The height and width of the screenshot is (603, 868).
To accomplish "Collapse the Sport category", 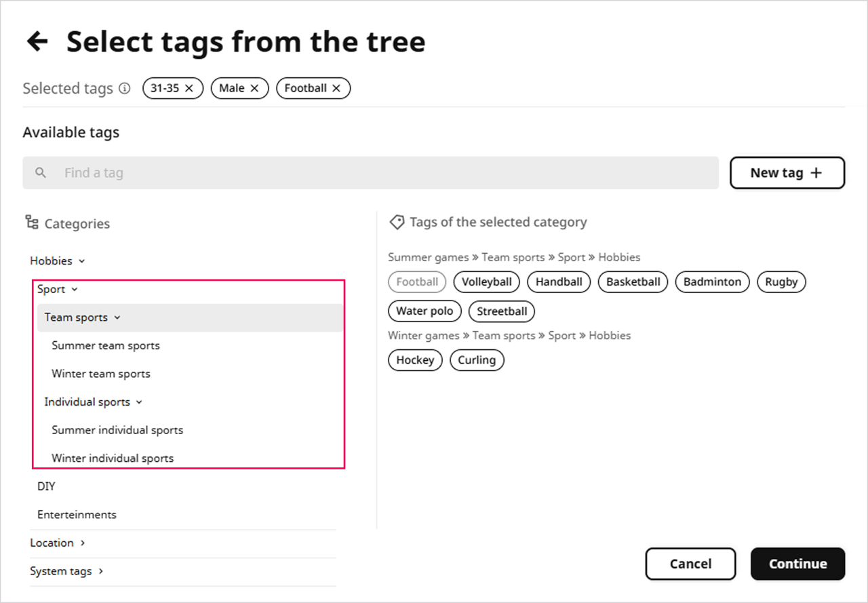I will point(75,290).
